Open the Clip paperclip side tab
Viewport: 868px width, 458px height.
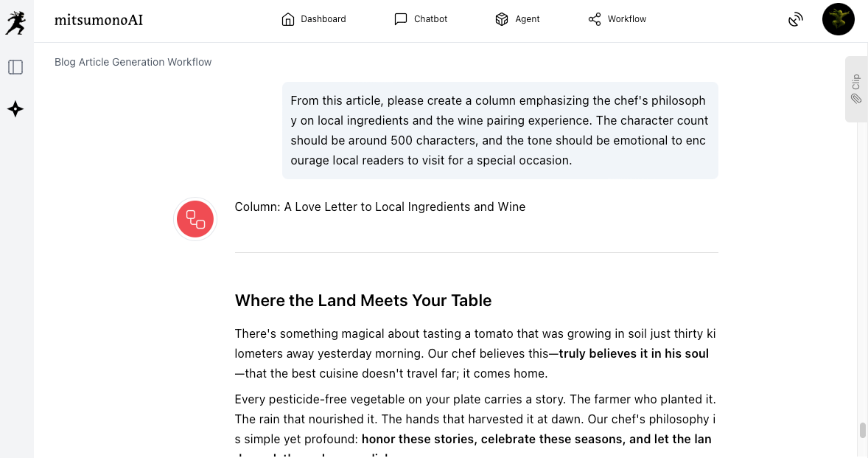pos(856,89)
